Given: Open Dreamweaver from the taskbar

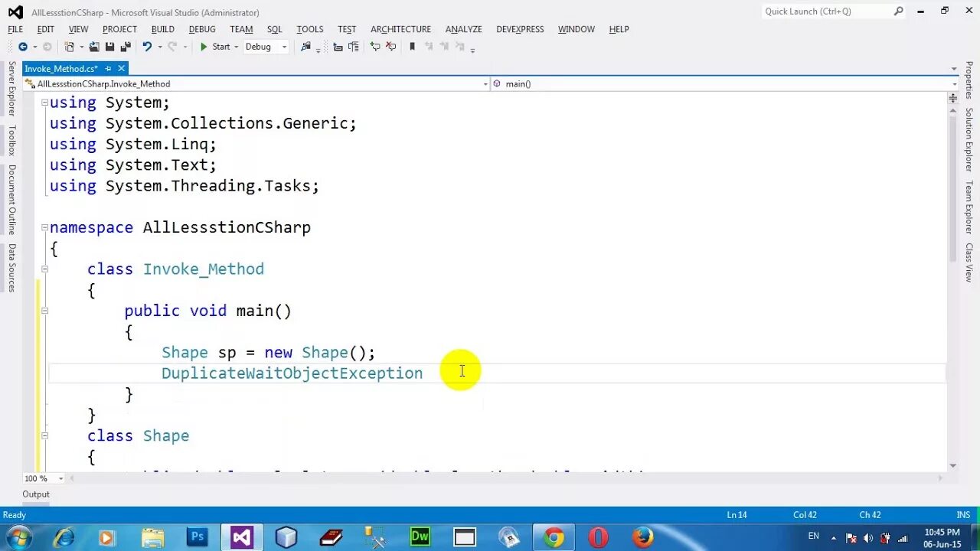Looking at the screenshot, I should coord(420,537).
